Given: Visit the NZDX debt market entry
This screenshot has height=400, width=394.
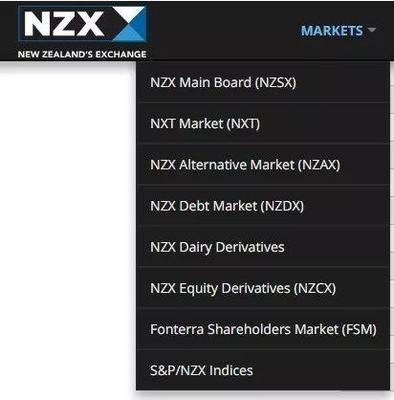Looking at the screenshot, I should tap(263, 206).
